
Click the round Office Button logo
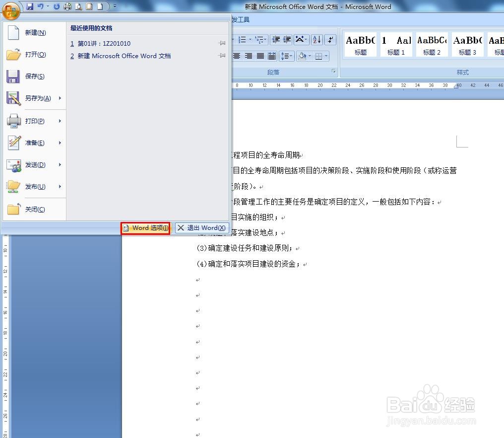click(x=11, y=10)
